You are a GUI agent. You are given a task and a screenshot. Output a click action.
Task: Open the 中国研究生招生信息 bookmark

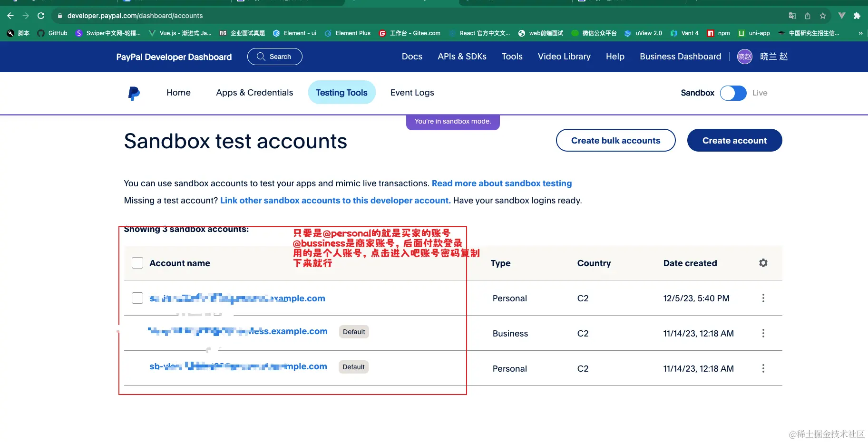tap(809, 33)
